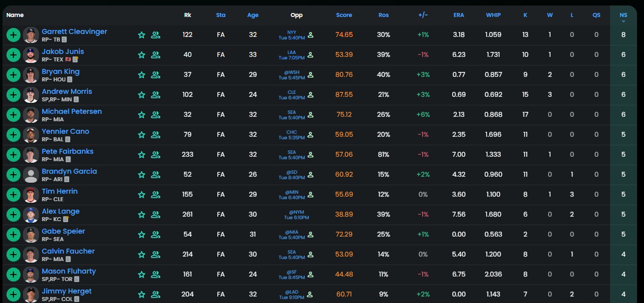Sort by the NS column arrow
The width and height of the screenshot is (644, 303).
point(623,21)
